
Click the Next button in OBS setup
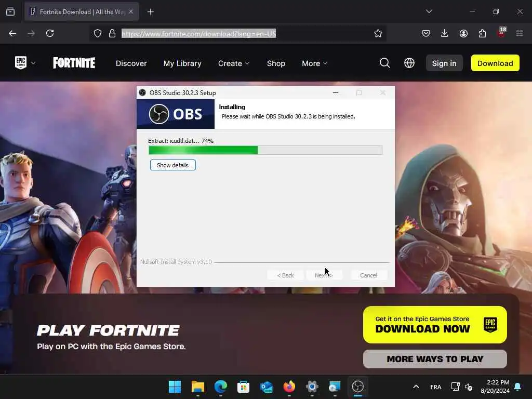[323, 275]
